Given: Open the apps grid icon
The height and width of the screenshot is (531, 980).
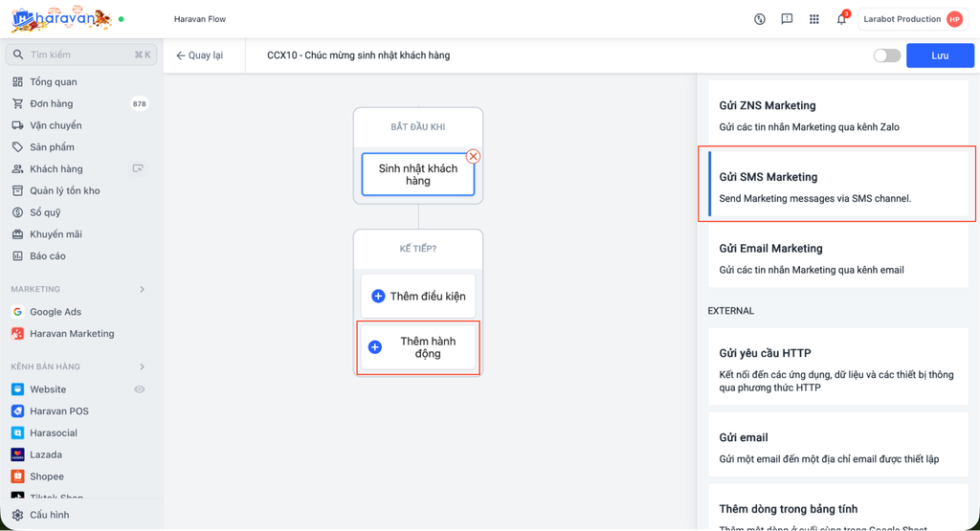Looking at the screenshot, I should point(814,19).
